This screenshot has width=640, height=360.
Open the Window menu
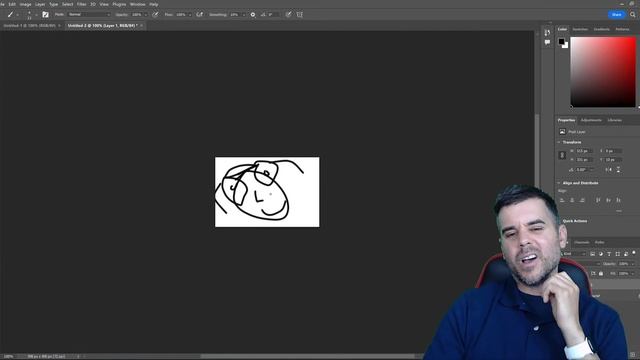tap(138, 4)
